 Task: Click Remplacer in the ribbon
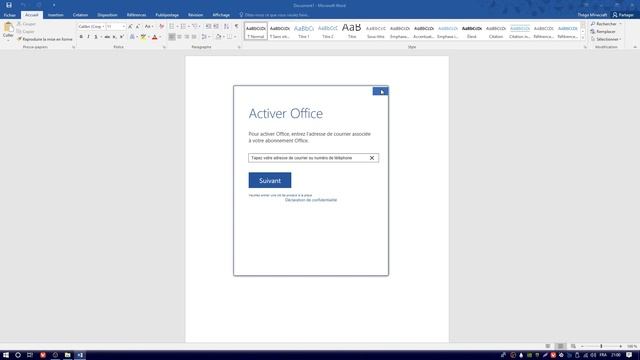pos(603,32)
